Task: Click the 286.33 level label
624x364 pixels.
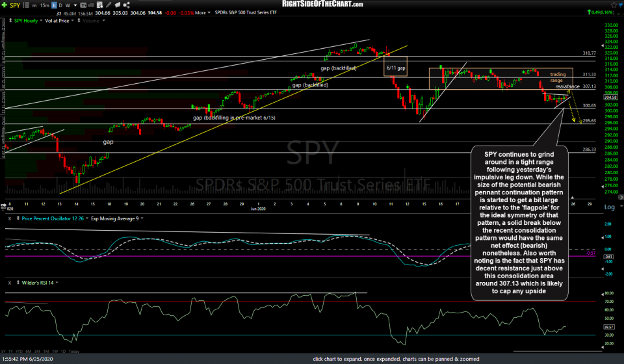Action: [x=589, y=149]
